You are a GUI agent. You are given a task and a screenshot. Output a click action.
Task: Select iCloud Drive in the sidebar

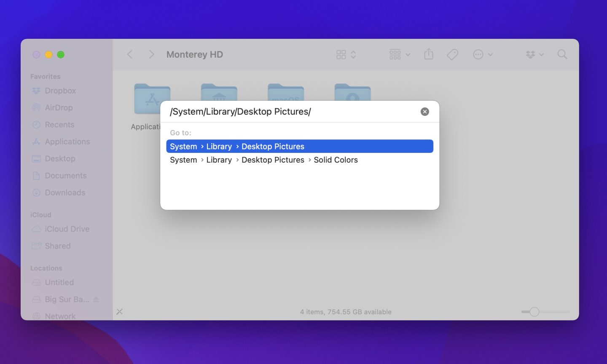pyautogui.click(x=67, y=229)
